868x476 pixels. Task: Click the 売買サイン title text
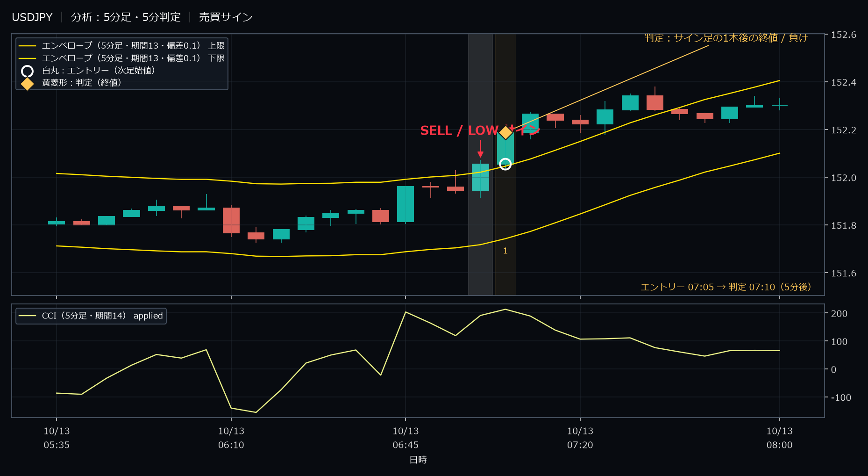226,17
